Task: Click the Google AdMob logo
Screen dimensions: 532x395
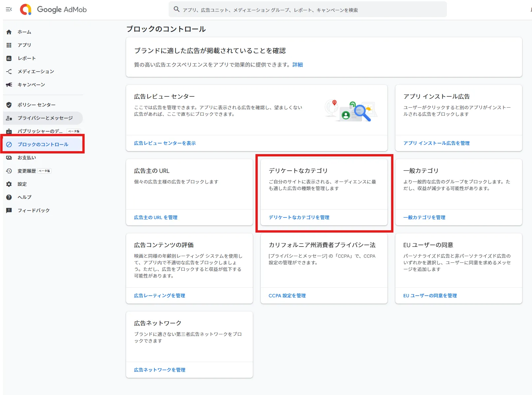Action: click(53, 9)
